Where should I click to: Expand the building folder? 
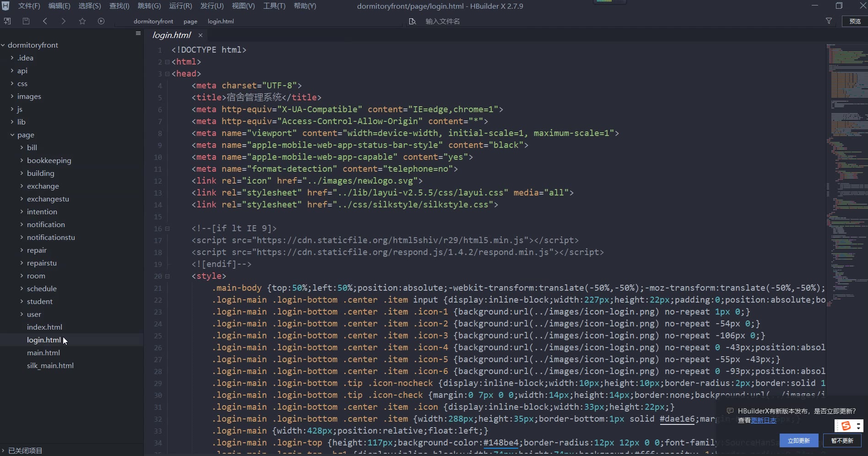pos(22,173)
